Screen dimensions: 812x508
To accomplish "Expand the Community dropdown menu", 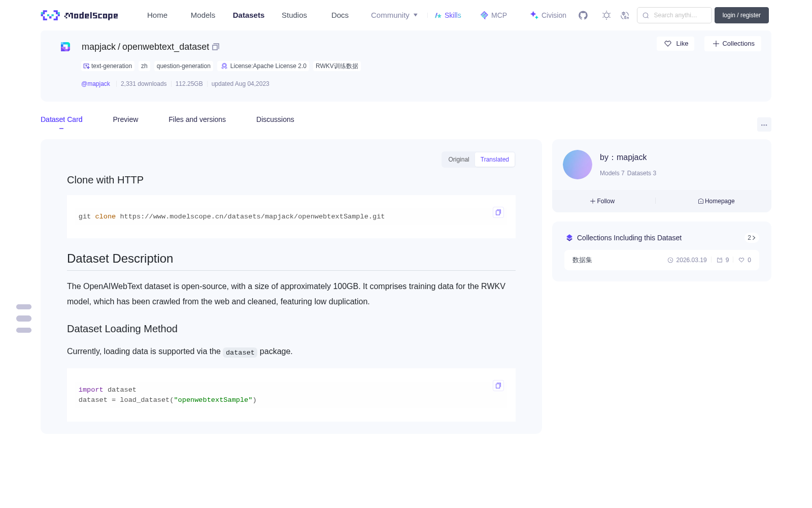I will tap(394, 15).
